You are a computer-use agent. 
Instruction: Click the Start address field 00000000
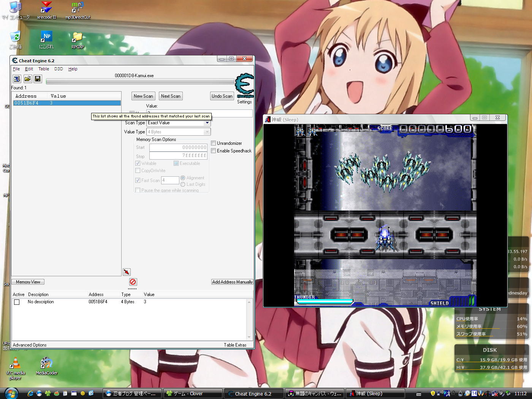pos(178,147)
